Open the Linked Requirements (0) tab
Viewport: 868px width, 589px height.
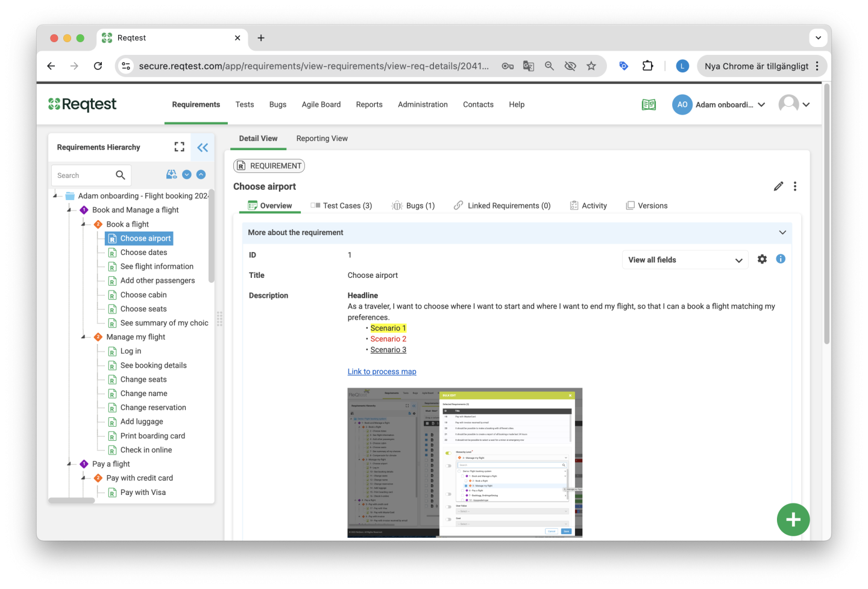pyautogui.click(x=503, y=206)
